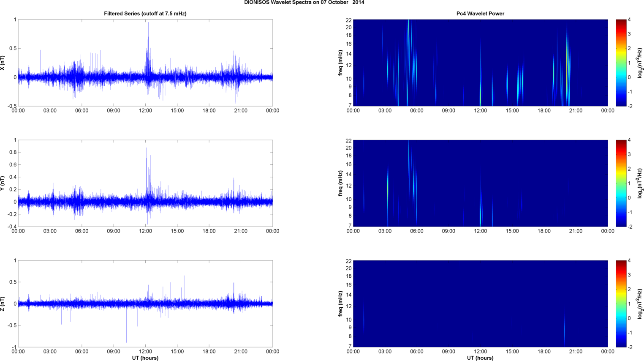The image size is (644, 361).
Task: Click the '06:00' tick under the Y time series
Action: click(82, 231)
